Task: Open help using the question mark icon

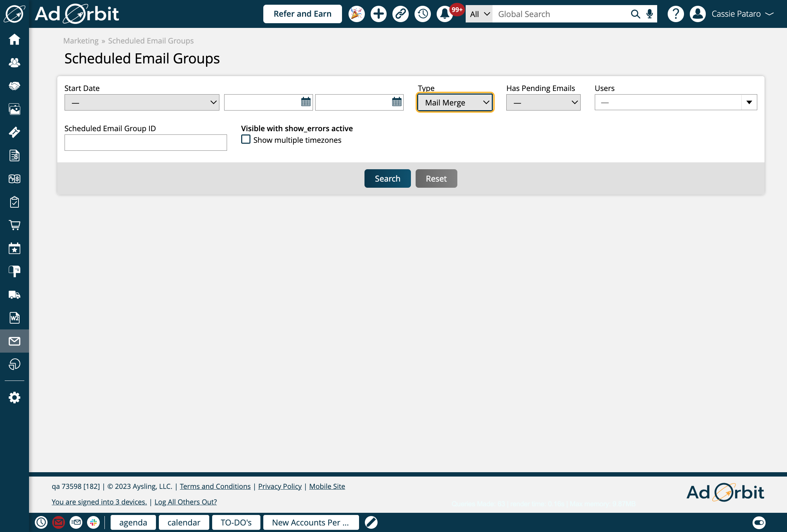Action: [675, 14]
